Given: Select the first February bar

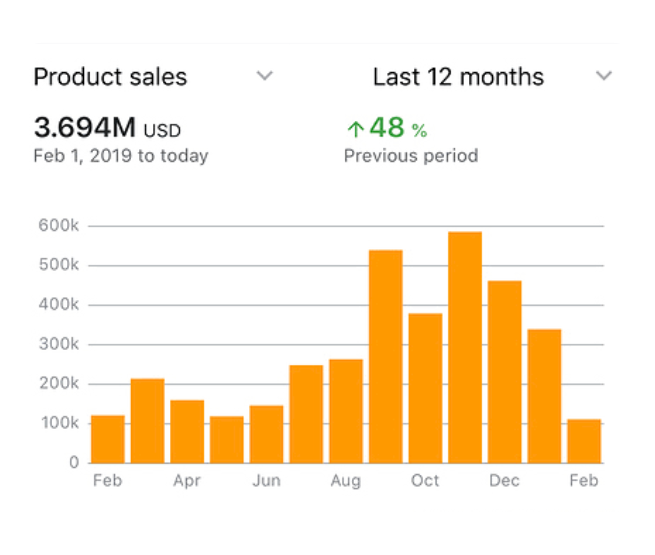Looking at the screenshot, I should (107, 439).
